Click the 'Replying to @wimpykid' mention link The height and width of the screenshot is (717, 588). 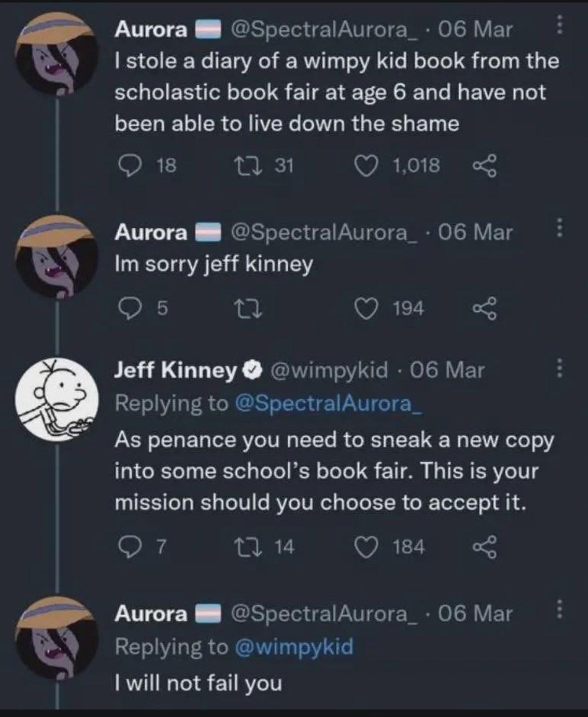pyautogui.click(x=293, y=647)
